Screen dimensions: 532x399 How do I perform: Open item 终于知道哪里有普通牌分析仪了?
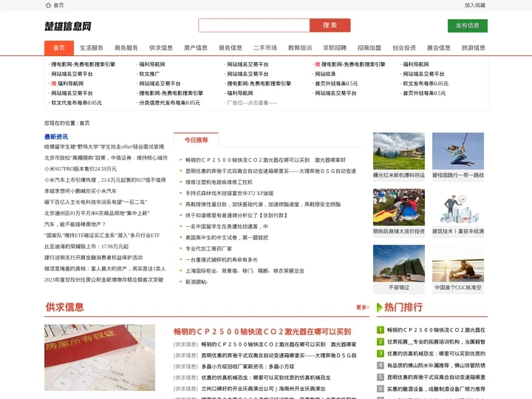[x=236, y=215]
